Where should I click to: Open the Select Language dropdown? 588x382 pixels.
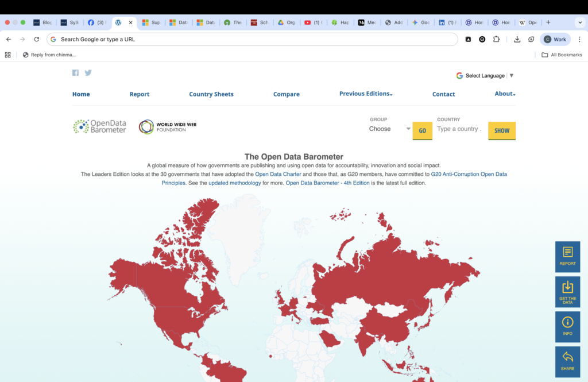(x=485, y=76)
